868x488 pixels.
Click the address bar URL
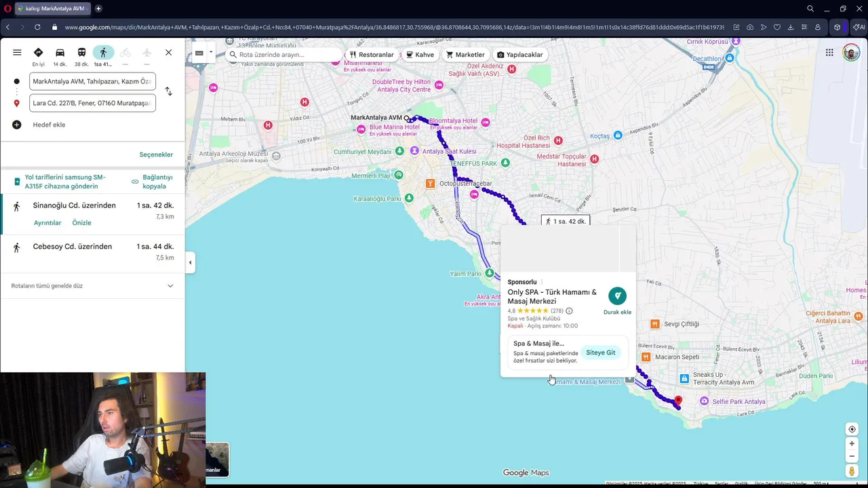coord(395,27)
